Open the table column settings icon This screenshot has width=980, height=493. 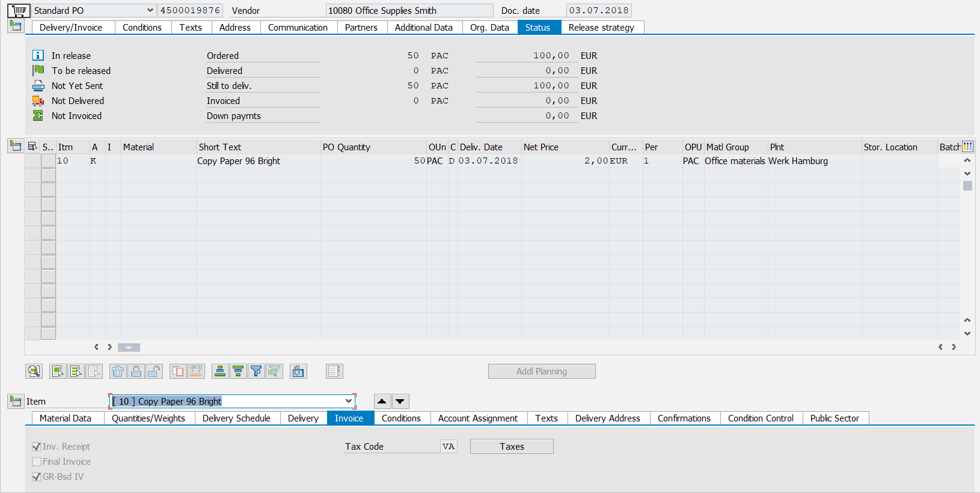(967, 147)
